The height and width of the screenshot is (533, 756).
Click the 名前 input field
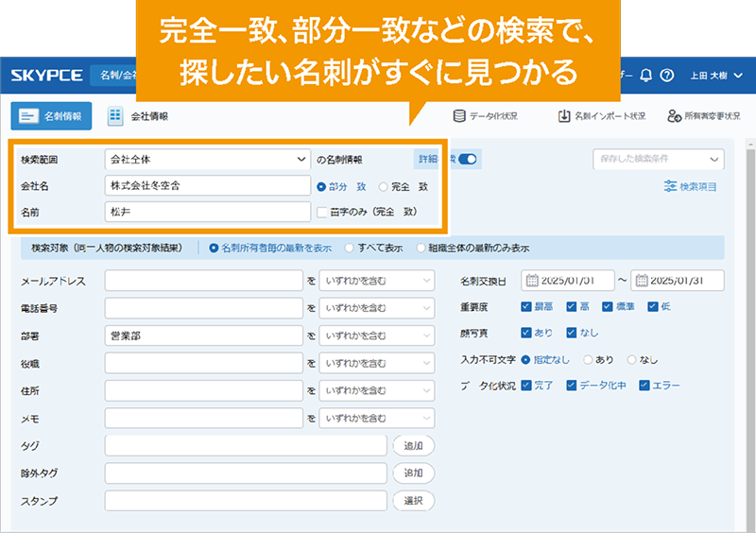coord(208,212)
